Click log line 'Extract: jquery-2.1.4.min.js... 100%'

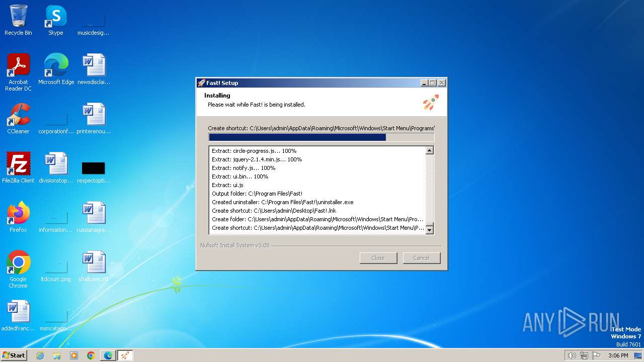coord(257,159)
